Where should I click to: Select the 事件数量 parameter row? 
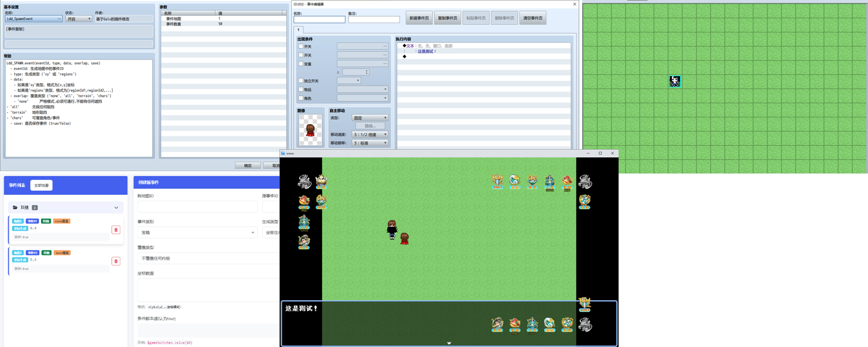pyautogui.click(x=223, y=24)
